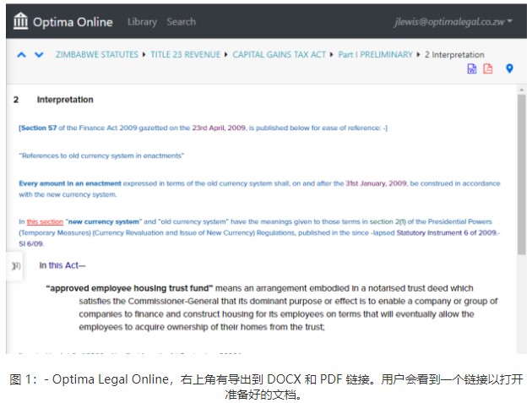Navigate to Part I PRELIMINARY breadcrumb
This screenshot has width=532, height=403.
tap(375, 55)
